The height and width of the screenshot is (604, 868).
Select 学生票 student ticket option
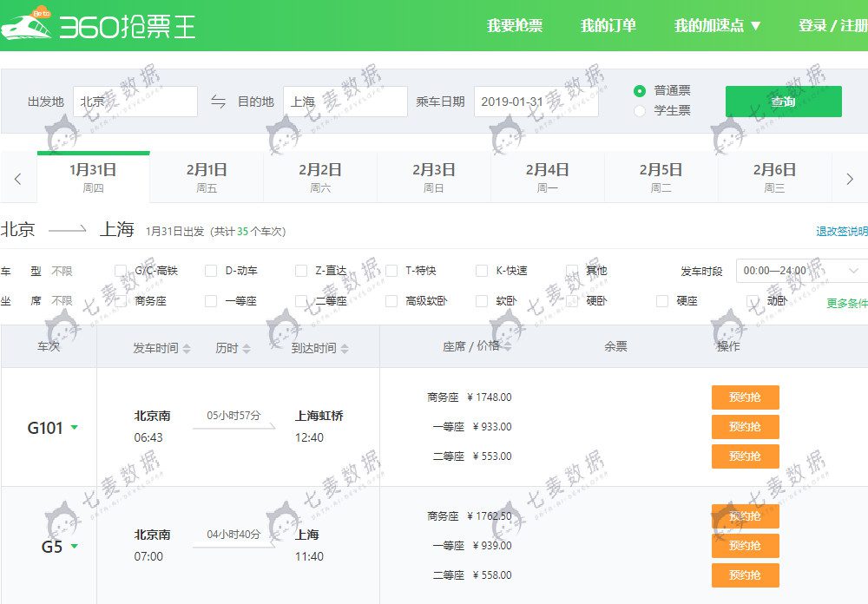(x=641, y=111)
